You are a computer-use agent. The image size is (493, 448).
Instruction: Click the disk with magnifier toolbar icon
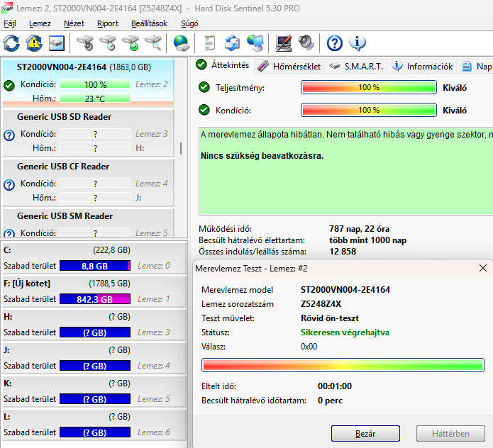click(153, 43)
